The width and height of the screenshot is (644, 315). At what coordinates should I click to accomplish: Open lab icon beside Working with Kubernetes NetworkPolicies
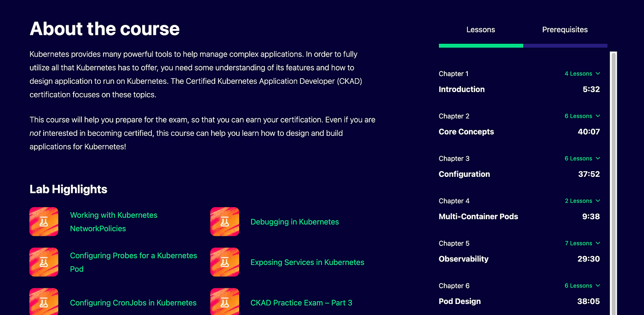click(44, 222)
